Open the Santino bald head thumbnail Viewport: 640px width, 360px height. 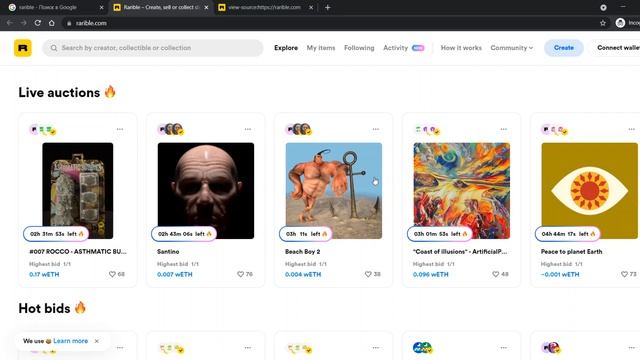(x=206, y=191)
